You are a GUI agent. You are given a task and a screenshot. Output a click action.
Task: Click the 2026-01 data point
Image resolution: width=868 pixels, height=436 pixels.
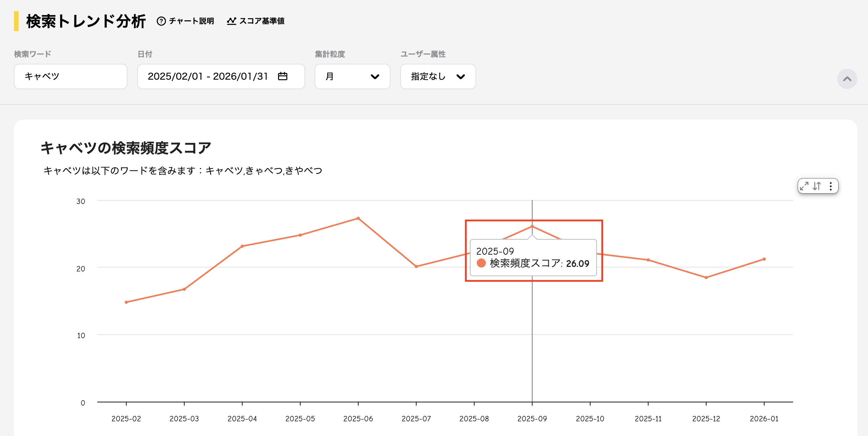764,259
